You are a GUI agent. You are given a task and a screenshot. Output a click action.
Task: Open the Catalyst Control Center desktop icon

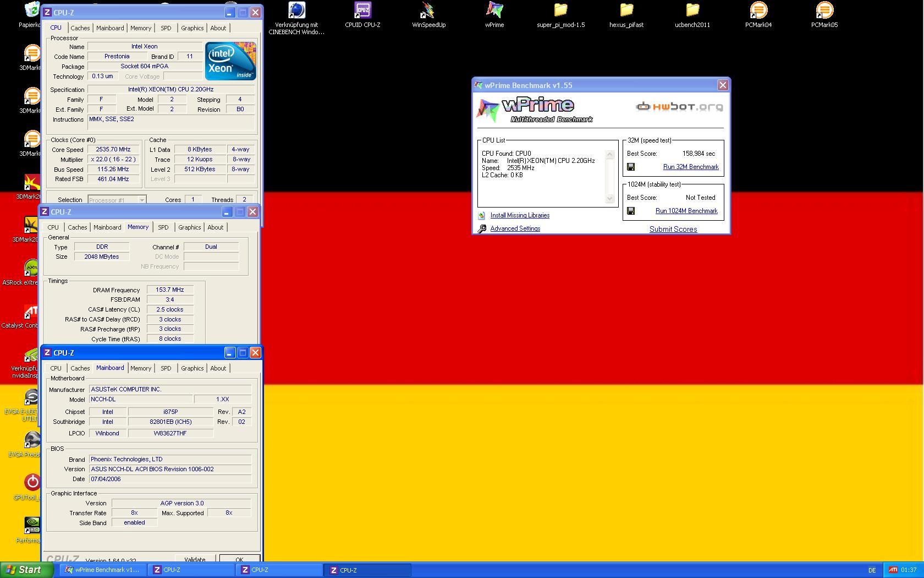(32, 312)
